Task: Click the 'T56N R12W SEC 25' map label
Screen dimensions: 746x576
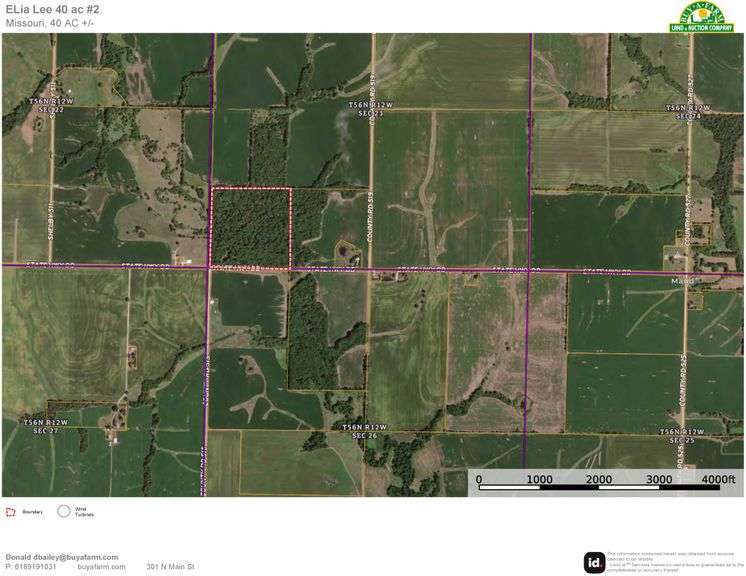Action: click(x=682, y=436)
